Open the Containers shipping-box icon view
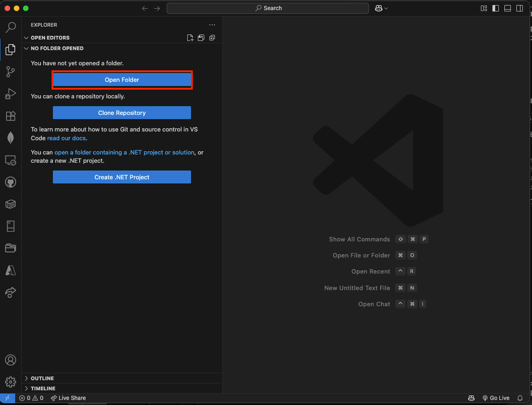Viewport: 532px width, 405px height. coord(11,204)
